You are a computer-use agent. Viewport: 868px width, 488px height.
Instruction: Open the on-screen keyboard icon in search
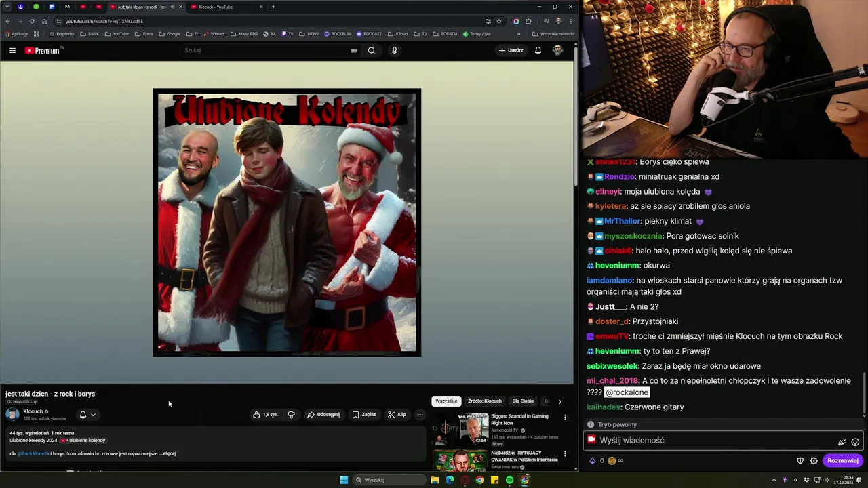pyautogui.click(x=354, y=50)
